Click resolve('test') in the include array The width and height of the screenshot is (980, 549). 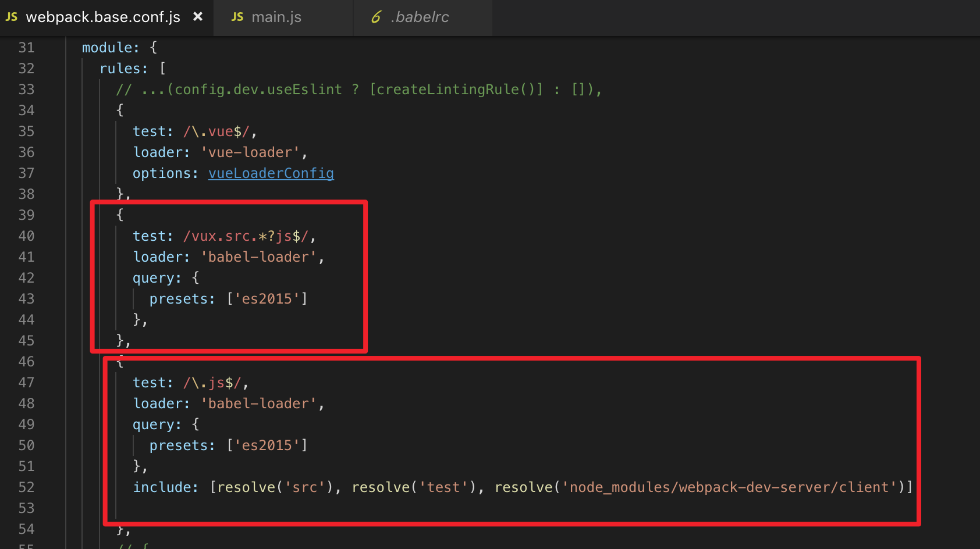[414, 487]
